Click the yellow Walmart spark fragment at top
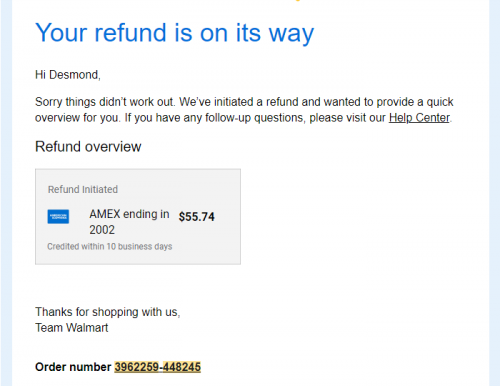This screenshot has height=386, width=500. 298,1
